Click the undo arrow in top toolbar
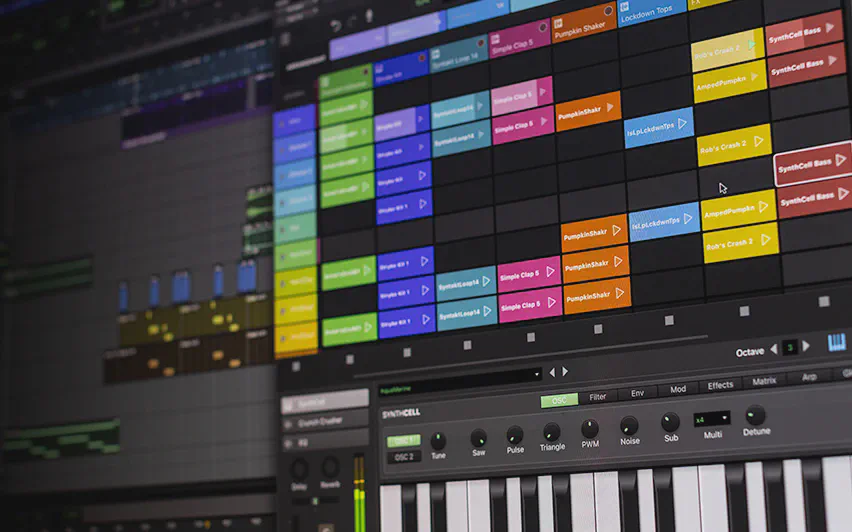 click(x=335, y=25)
